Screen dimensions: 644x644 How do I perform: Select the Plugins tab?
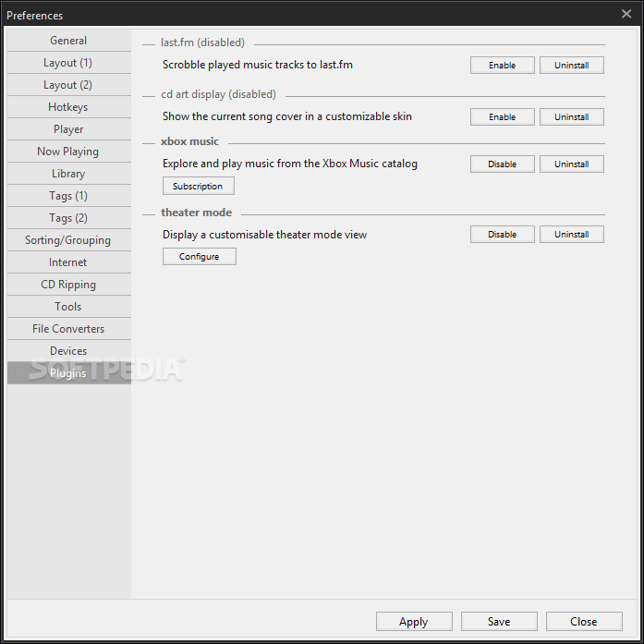coord(68,373)
